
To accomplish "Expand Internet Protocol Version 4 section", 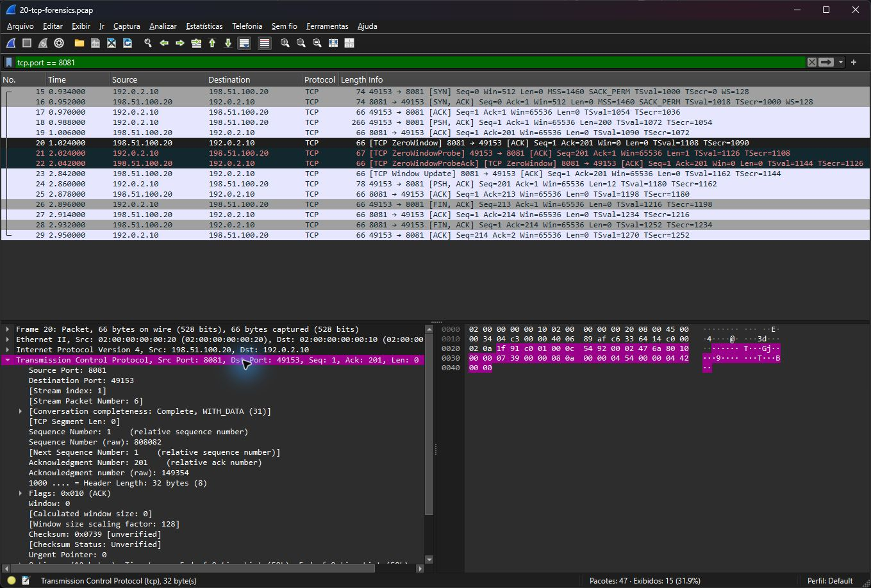I will click(8, 350).
